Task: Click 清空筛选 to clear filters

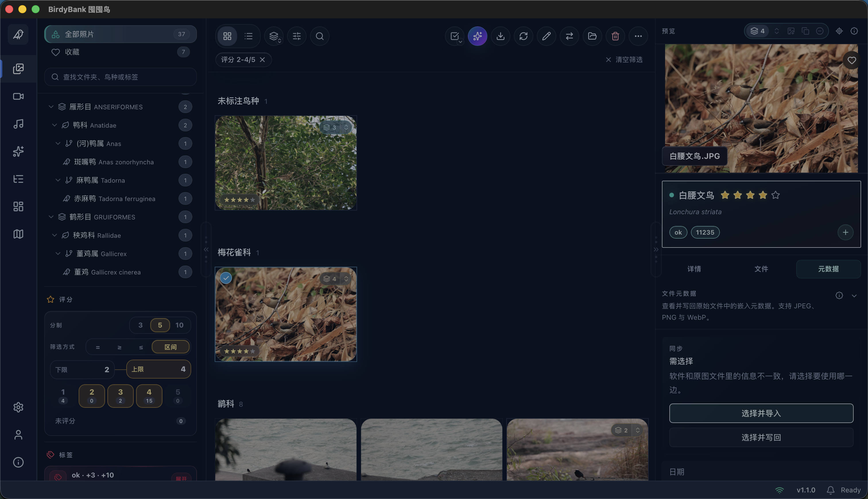Action: click(x=625, y=60)
